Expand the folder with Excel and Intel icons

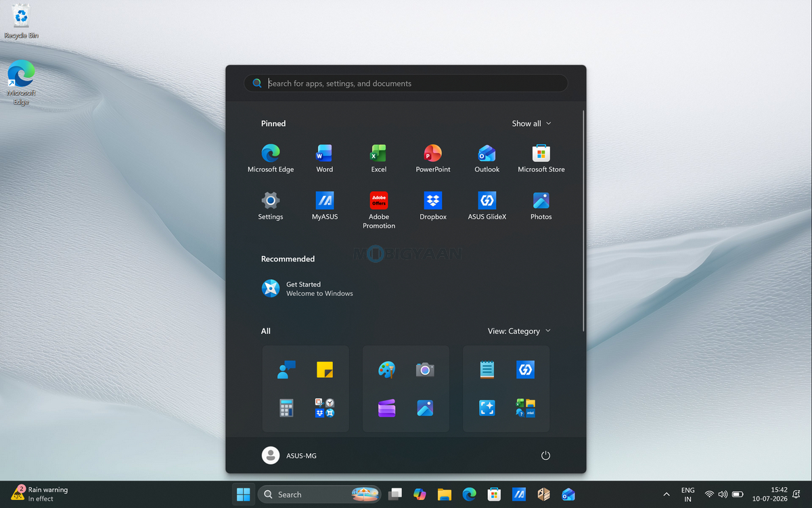[x=525, y=408]
